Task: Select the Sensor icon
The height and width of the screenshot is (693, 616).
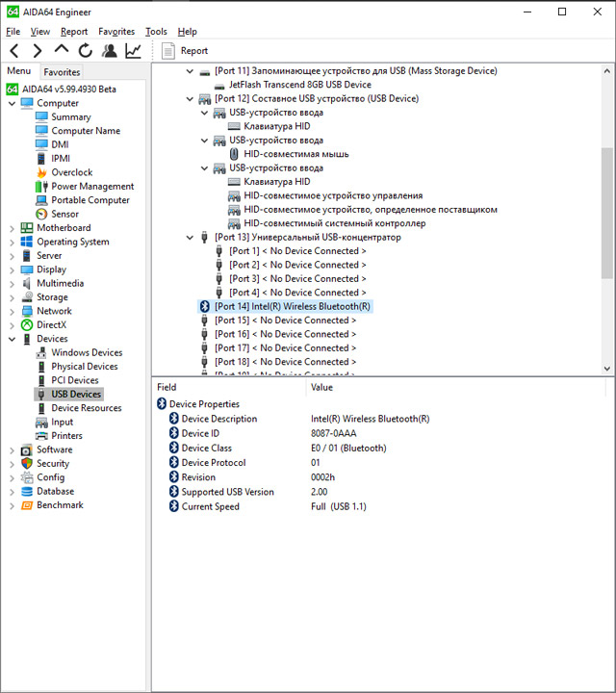Action: pyautogui.click(x=41, y=214)
